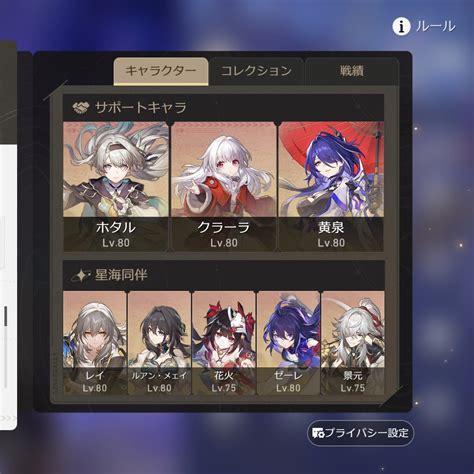Switch to the キャラクター tab
The width and height of the screenshot is (474, 474).
[x=161, y=71]
